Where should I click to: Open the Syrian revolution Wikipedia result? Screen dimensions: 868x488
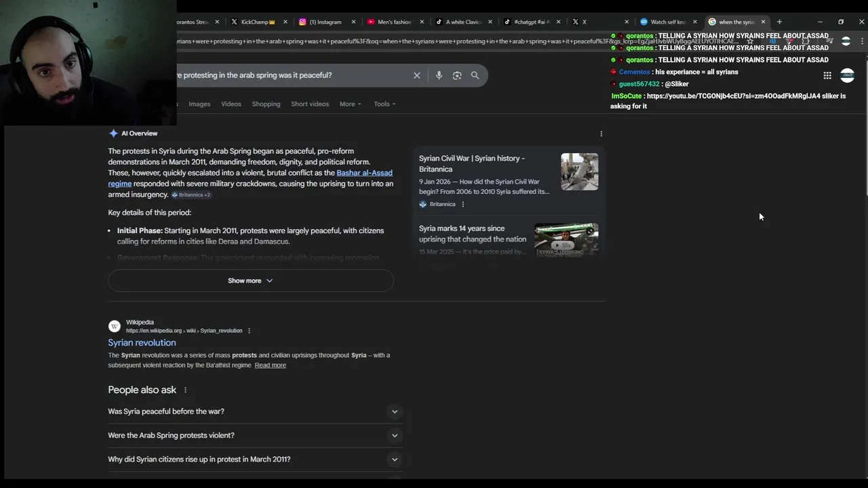142,342
